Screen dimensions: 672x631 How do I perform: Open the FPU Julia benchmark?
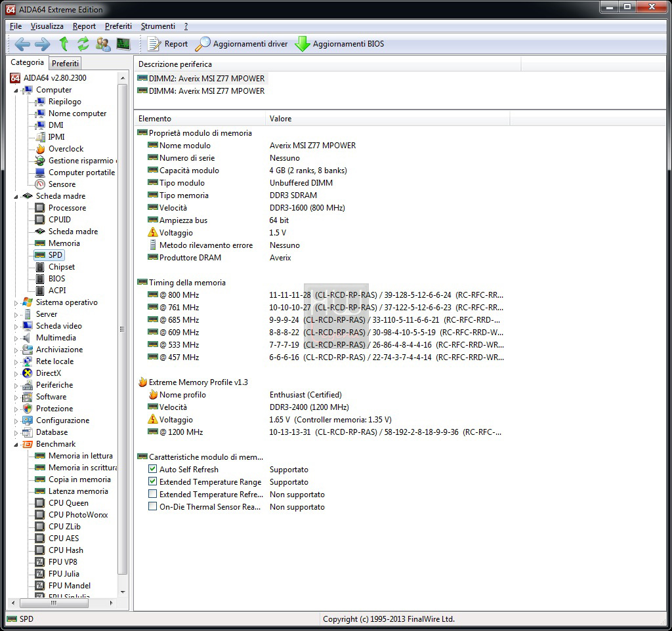point(64,573)
